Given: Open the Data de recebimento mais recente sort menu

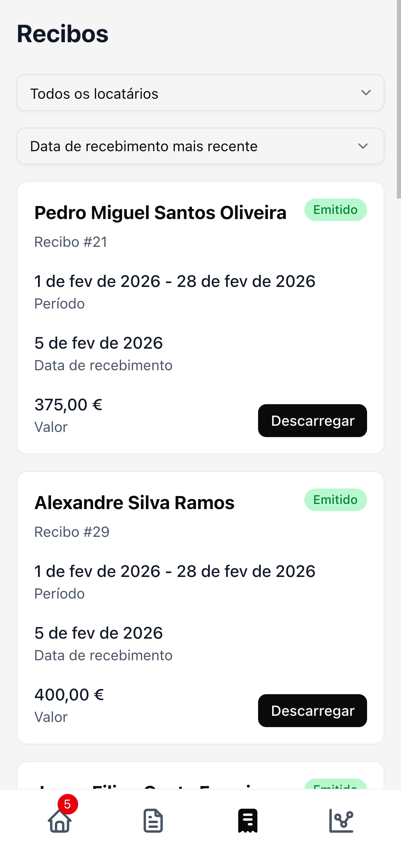Looking at the screenshot, I should pos(200,146).
